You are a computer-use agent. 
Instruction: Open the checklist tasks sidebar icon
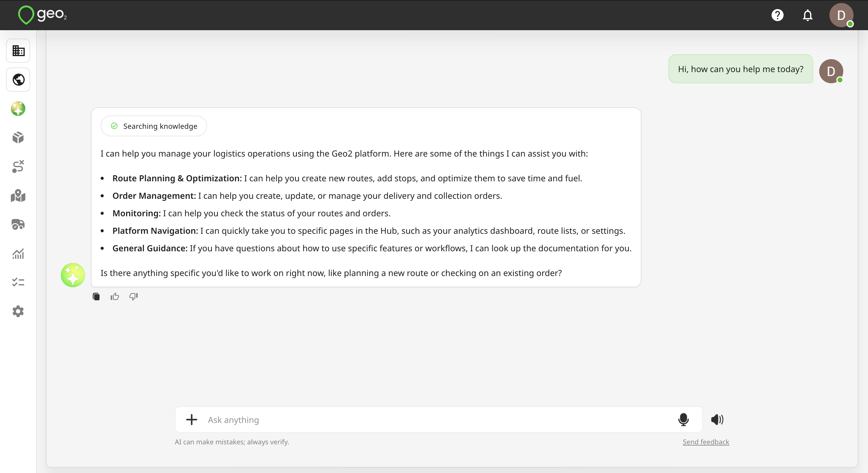click(18, 282)
